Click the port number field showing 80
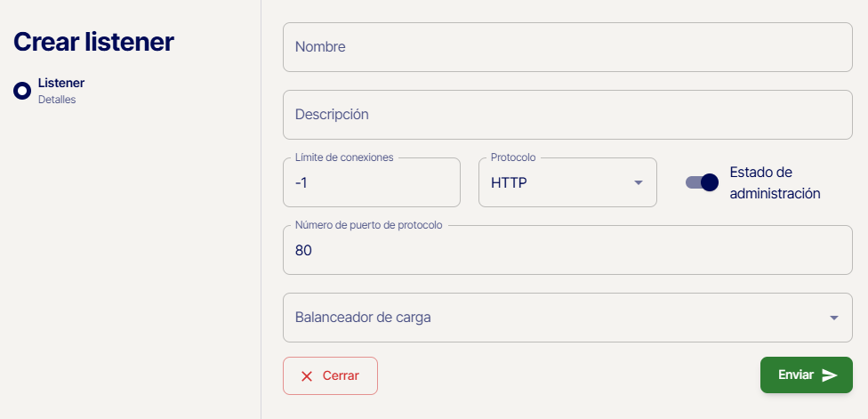Screen dimensions: 868x419 pos(567,251)
